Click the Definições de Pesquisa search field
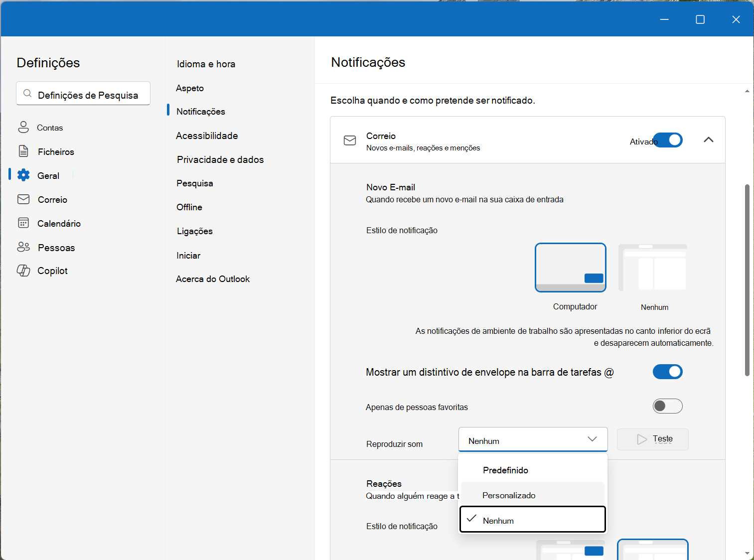The image size is (754, 560). [83, 93]
